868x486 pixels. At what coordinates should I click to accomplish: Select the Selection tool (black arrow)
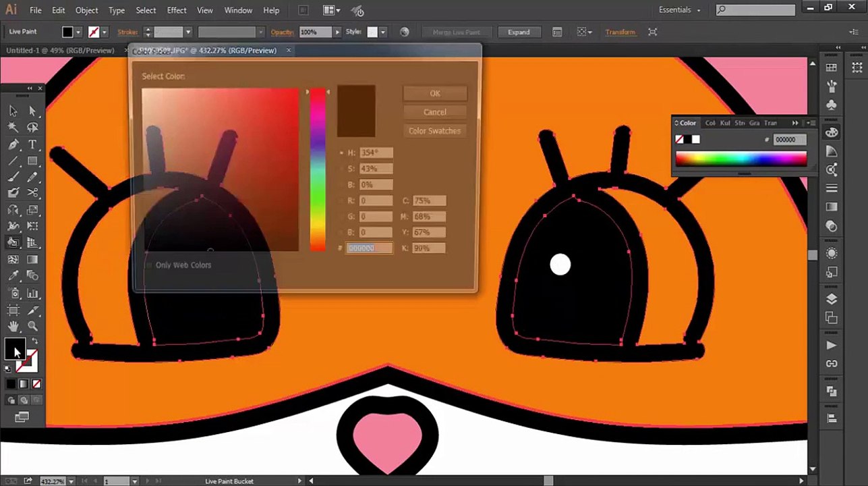13,111
